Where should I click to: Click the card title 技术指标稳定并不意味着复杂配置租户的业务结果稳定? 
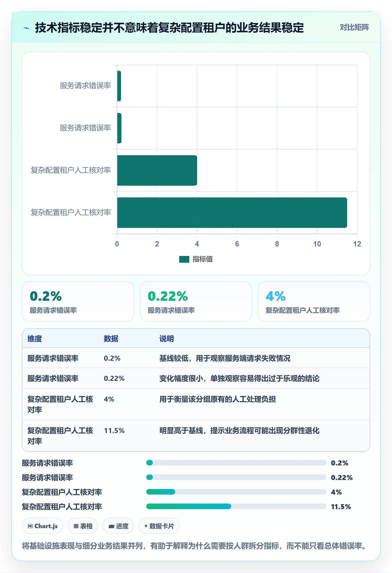point(169,28)
